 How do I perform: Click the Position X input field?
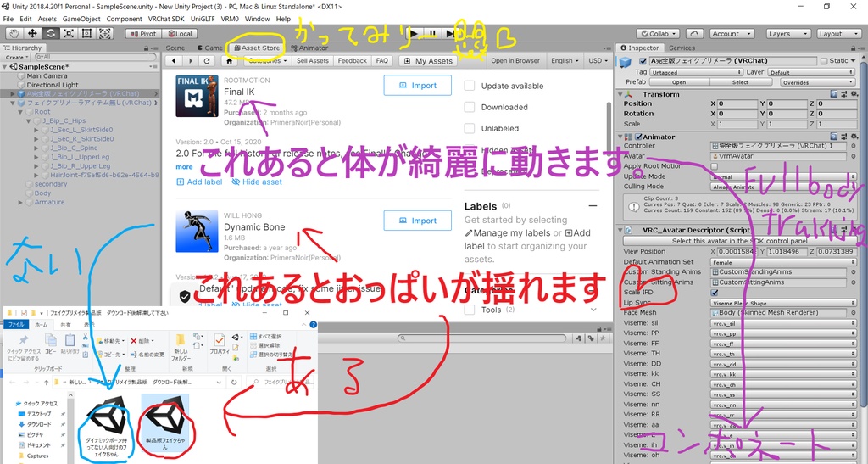(x=737, y=103)
